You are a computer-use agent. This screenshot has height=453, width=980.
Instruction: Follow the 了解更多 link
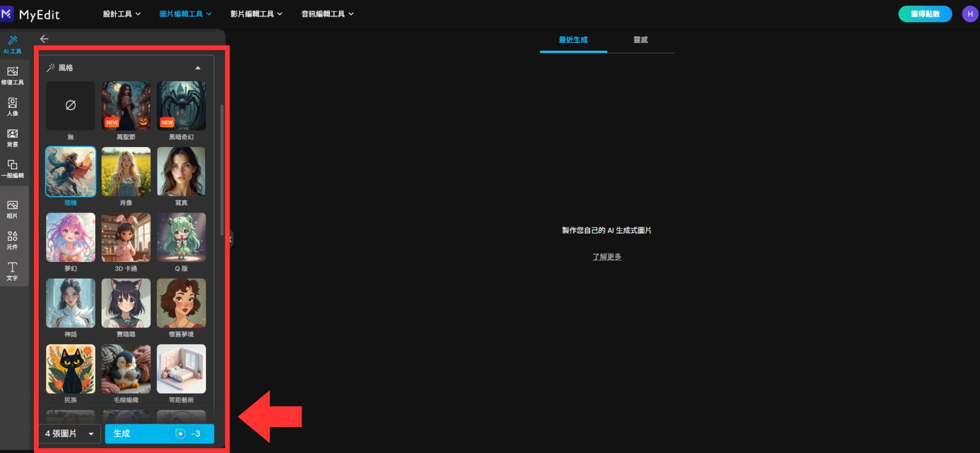[607, 257]
